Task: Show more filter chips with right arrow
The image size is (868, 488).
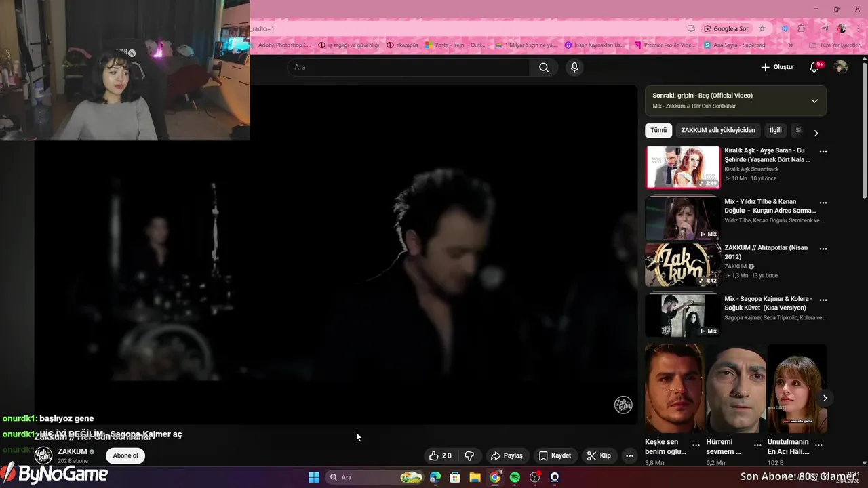Action: pos(816,133)
